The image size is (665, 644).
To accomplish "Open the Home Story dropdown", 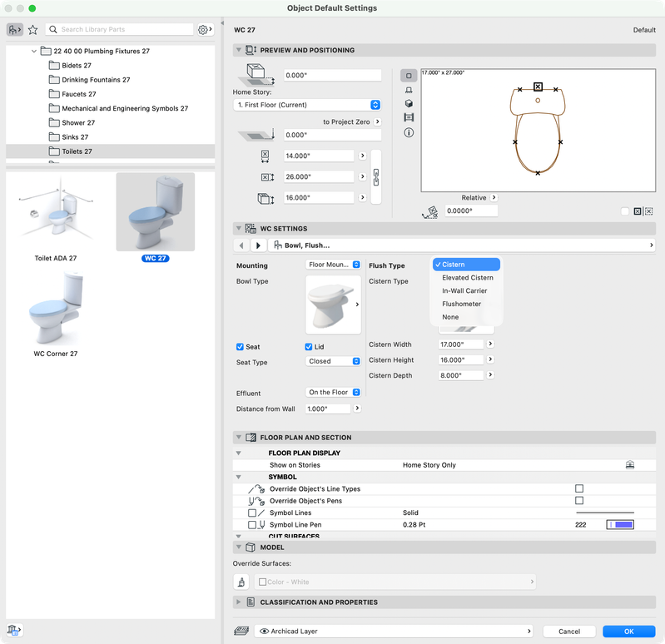I will point(307,105).
